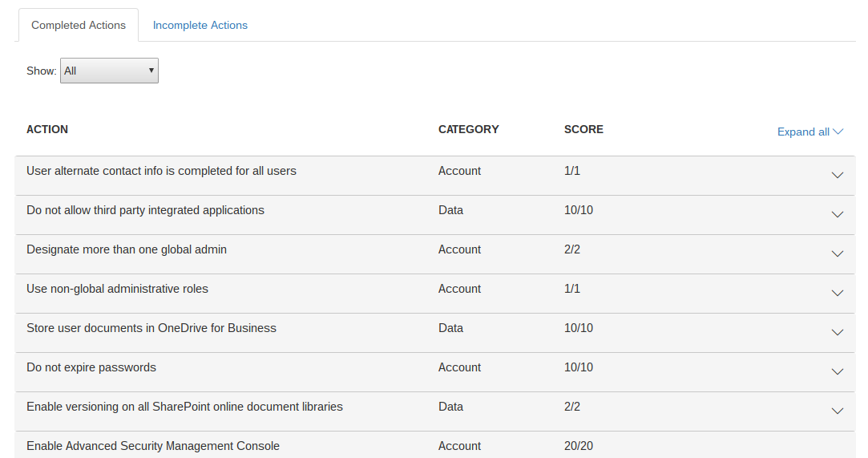
Task: Open the Show filter dropdown
Action: coord(109,71)
